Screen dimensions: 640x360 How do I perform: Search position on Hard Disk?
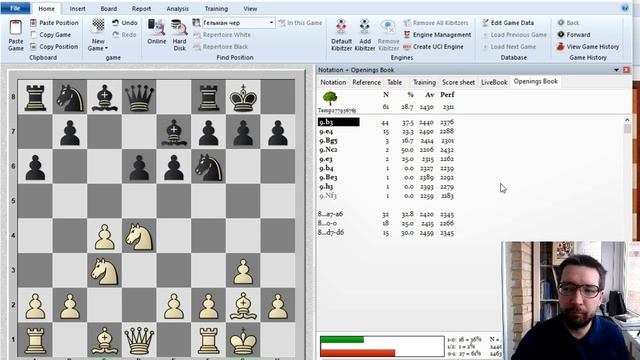tap(179, 35)
